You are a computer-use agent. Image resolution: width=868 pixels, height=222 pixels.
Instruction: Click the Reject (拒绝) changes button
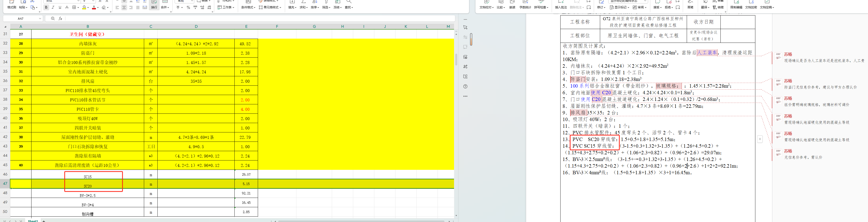668,5
